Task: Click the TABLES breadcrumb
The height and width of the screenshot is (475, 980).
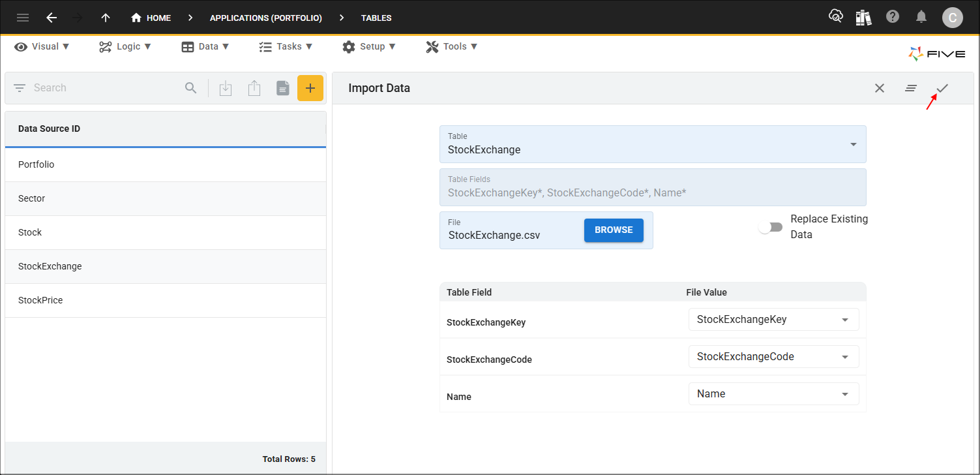Action: (376, 18)
